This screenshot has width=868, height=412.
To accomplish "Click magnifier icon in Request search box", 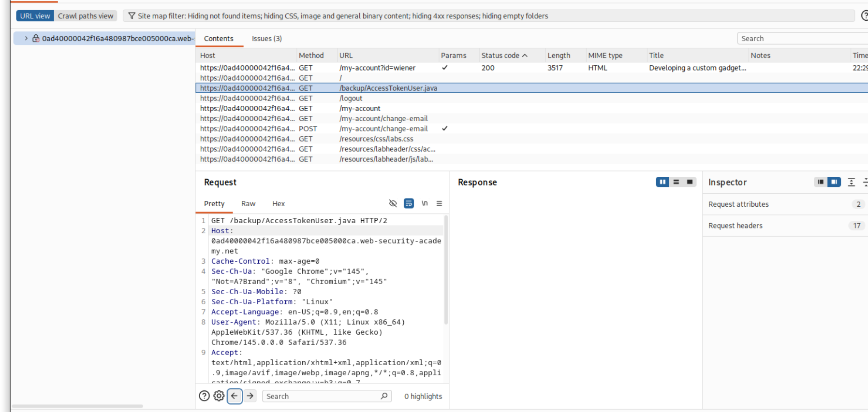I will [x=384, y=396].
